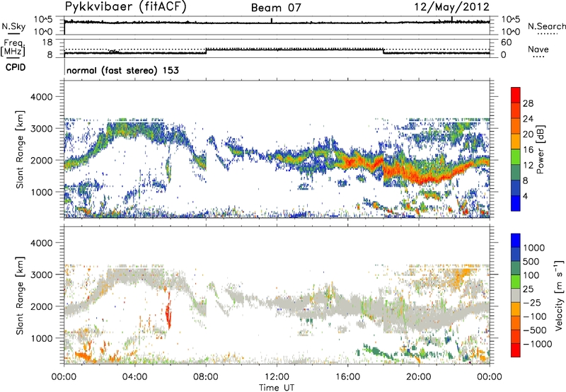Image resolution: width=566 pixels, height=392 pixels.
Task: Click the "500" velocity color bar label
Action: point(533,262)
